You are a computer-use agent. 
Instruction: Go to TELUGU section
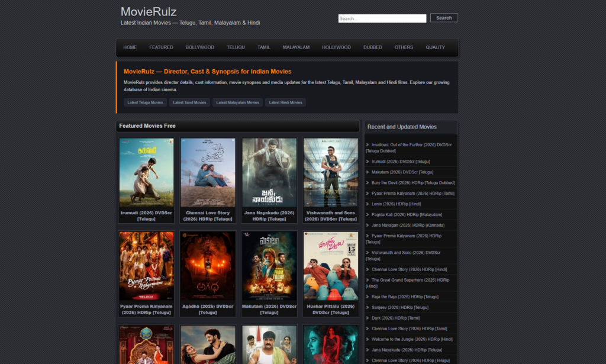236,47
